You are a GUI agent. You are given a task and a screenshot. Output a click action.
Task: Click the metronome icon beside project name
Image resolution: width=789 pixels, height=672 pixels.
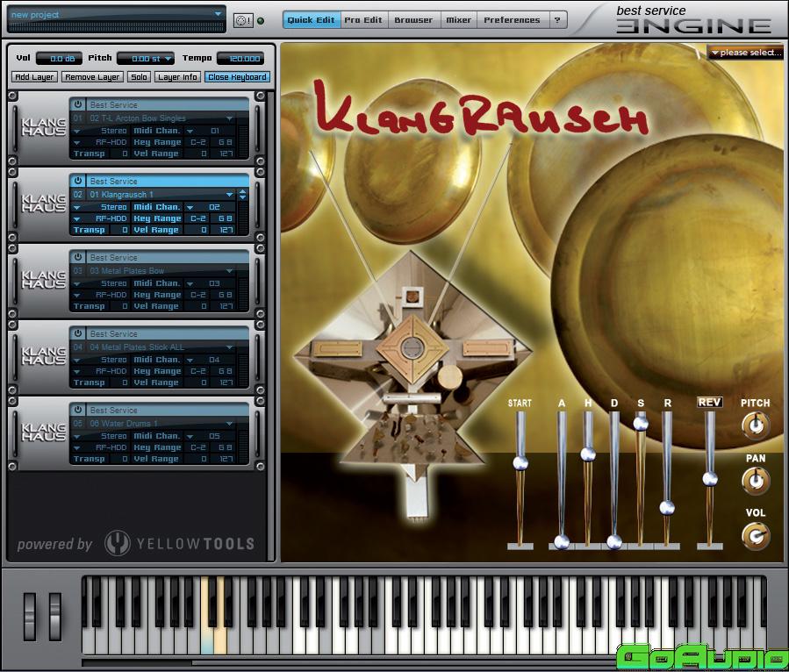tap(242, 19)
